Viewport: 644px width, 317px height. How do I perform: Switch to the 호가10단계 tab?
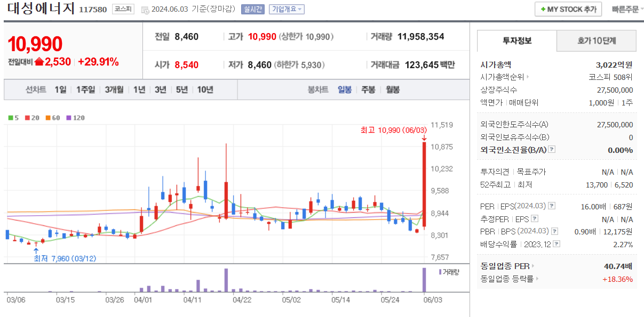[597, 40]
